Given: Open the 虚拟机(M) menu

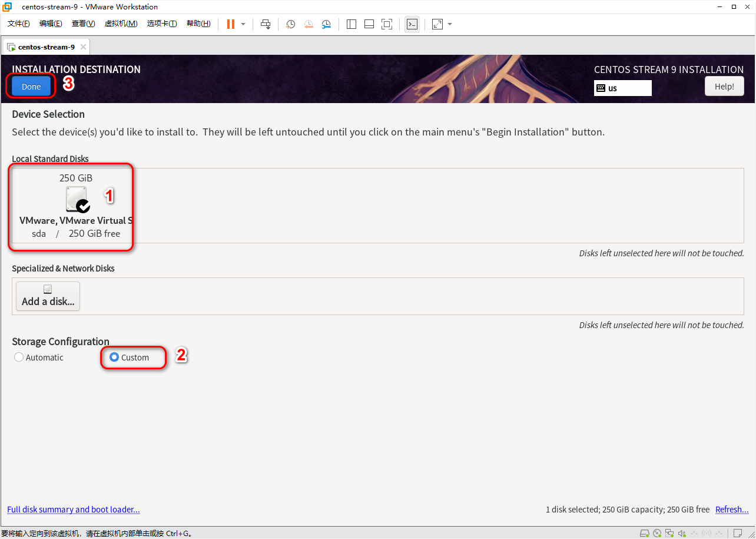Looking at the screenshot, I should coord(121,24).
